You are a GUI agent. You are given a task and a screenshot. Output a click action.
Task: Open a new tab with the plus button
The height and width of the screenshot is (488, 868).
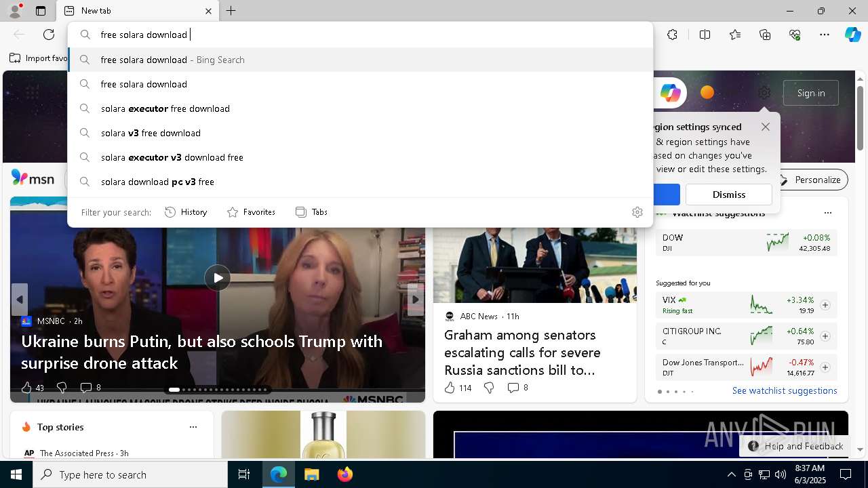231,11
